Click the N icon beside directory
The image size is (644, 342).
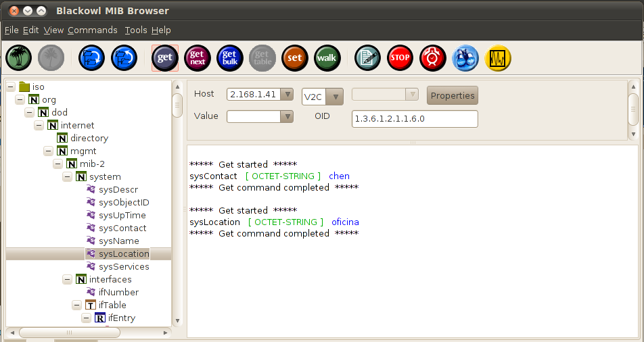62,138
